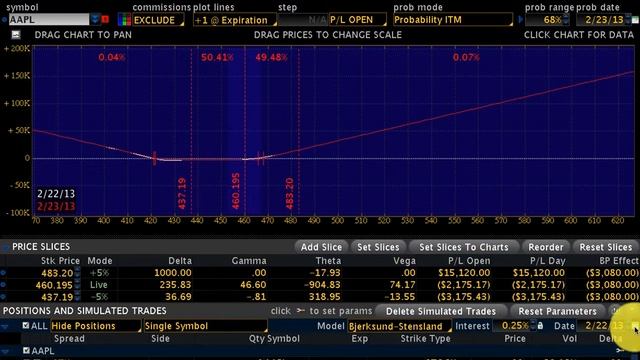Open the Hide Positions dropdown

coord(95,326)
